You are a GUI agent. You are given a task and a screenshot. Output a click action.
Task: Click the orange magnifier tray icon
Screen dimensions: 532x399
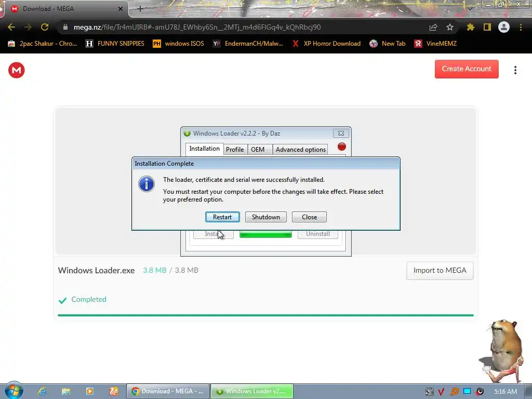pos(454,392)
